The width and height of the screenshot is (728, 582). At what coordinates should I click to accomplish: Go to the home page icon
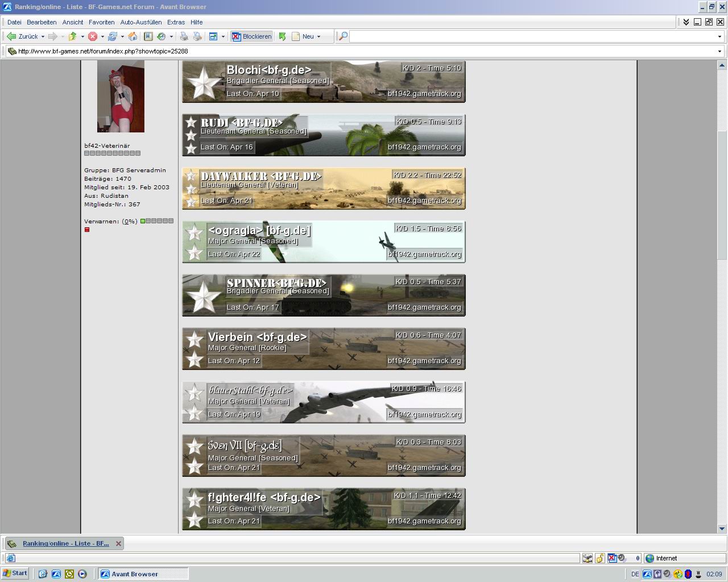(133, 36)
